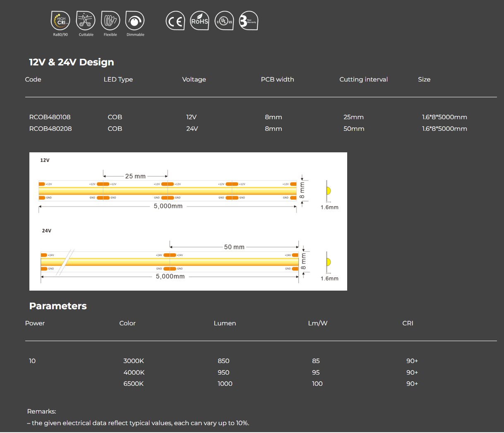Screen dimensions: 504x433
Task: Click the PCB width column header
Action: pos(277,79)
